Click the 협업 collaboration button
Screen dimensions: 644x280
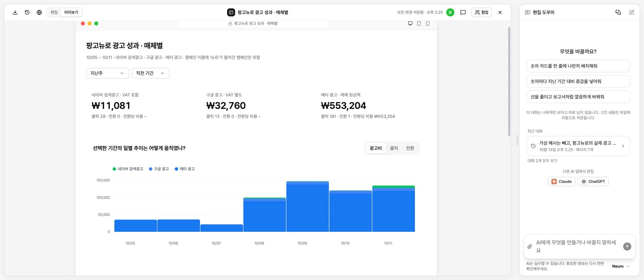pos(482,12)
